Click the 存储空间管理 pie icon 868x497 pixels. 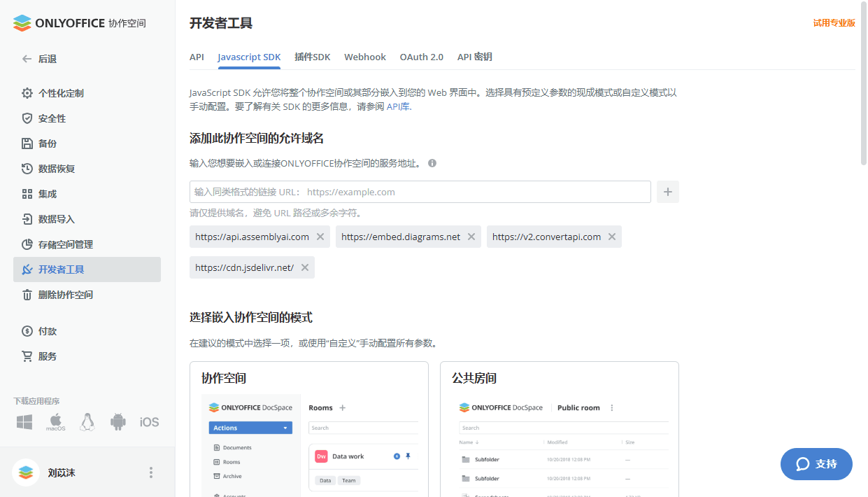27,244
